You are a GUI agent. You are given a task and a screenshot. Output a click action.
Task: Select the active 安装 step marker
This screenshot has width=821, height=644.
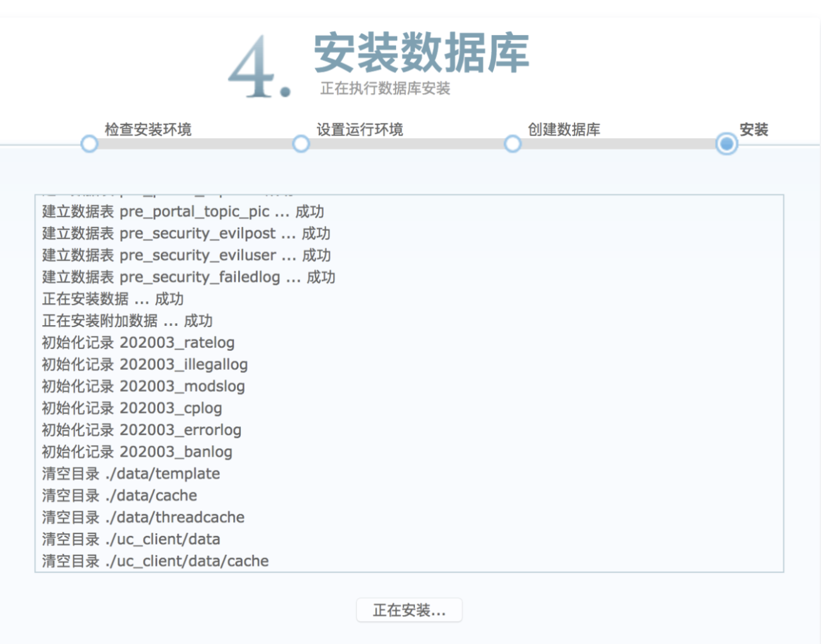tap(727, 144)
